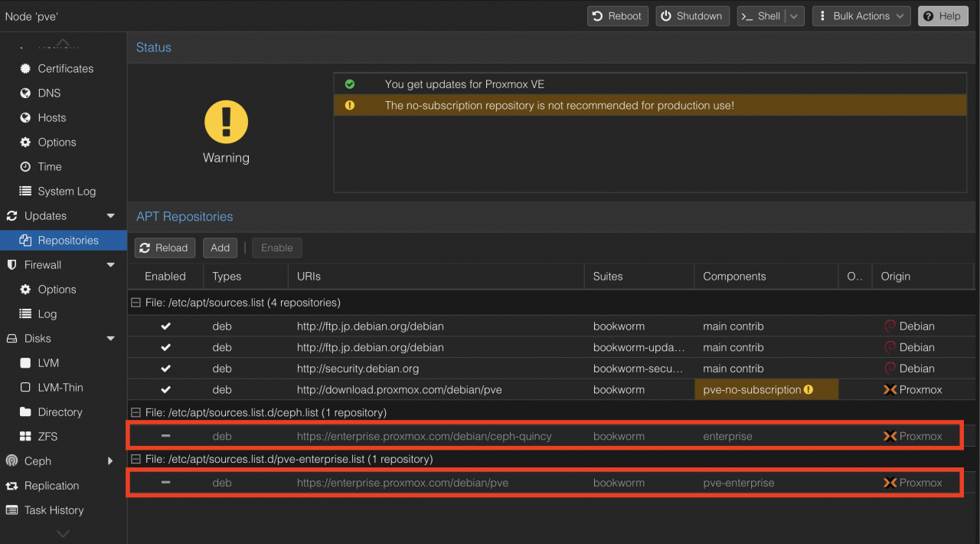Open the Shell console button
Viewport: 980px width, 544px height.
pyautogui.click(x=762, y=16)
